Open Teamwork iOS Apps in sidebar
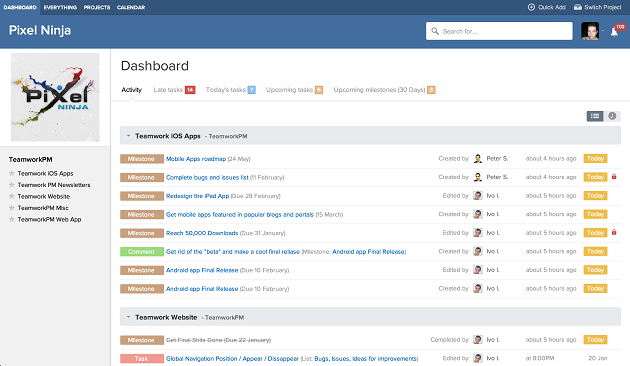The image size is (630, 366). (45, 174)
